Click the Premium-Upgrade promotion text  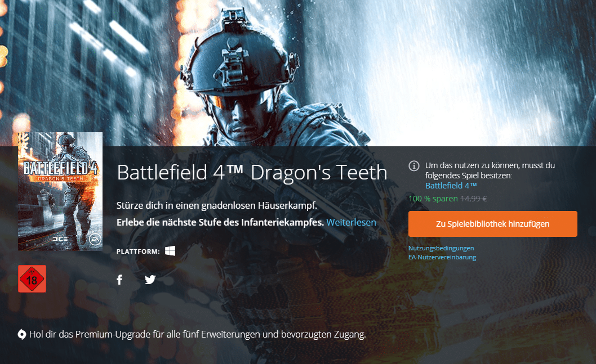click(197, 334)
